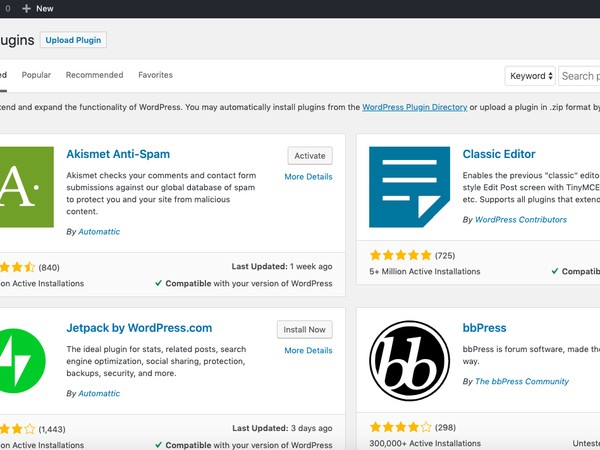Click the plus New item in admin bar
Image resolution: width=600 pixels, height=450 pixels.
tap(38, 8)
